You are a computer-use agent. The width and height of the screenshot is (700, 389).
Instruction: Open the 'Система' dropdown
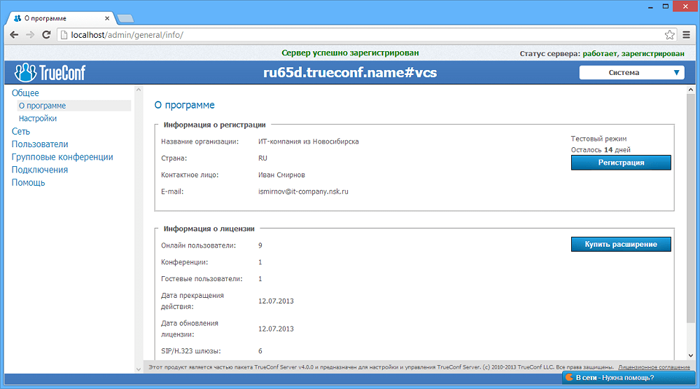pyautogui.click(x=632, y=72)
